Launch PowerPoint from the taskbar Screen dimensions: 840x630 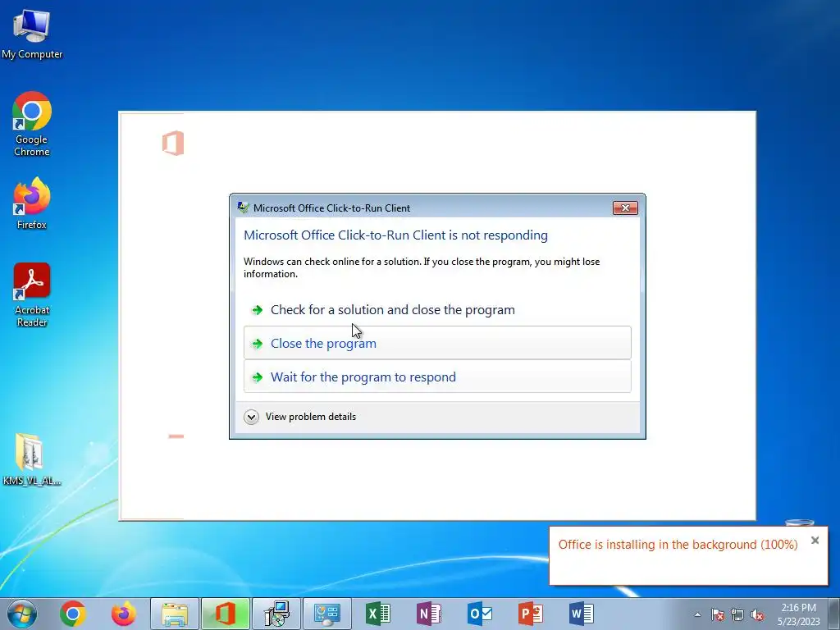(531, 614)
